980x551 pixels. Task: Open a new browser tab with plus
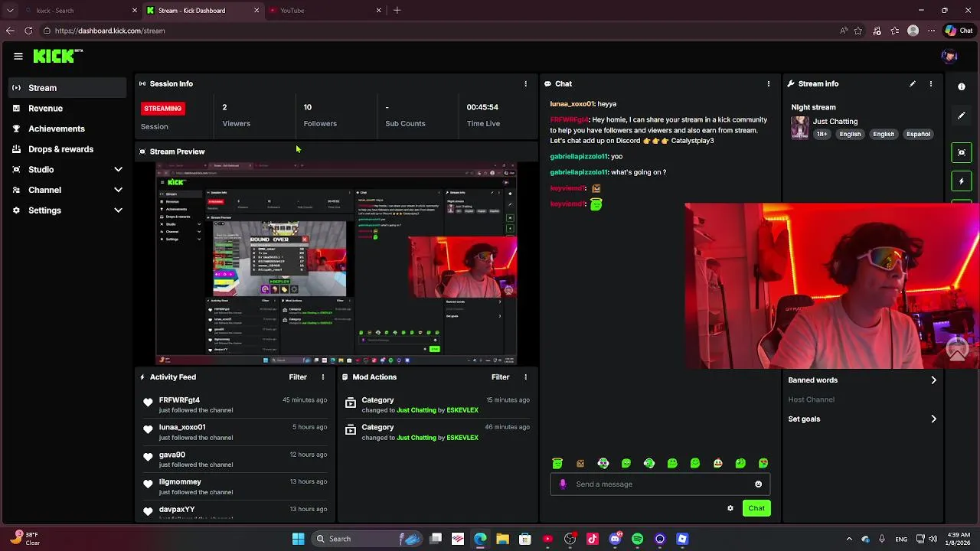click(x=397, y=10)
